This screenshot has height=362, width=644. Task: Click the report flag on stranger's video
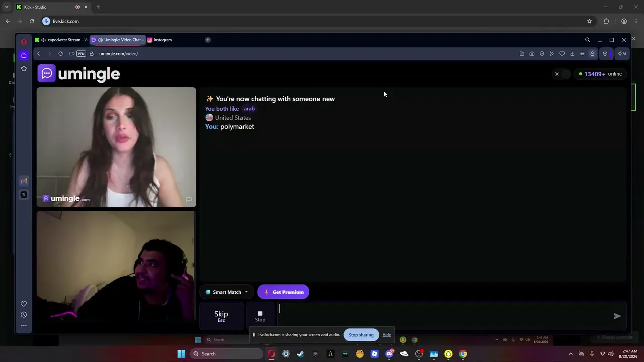[x=189, y=200]
